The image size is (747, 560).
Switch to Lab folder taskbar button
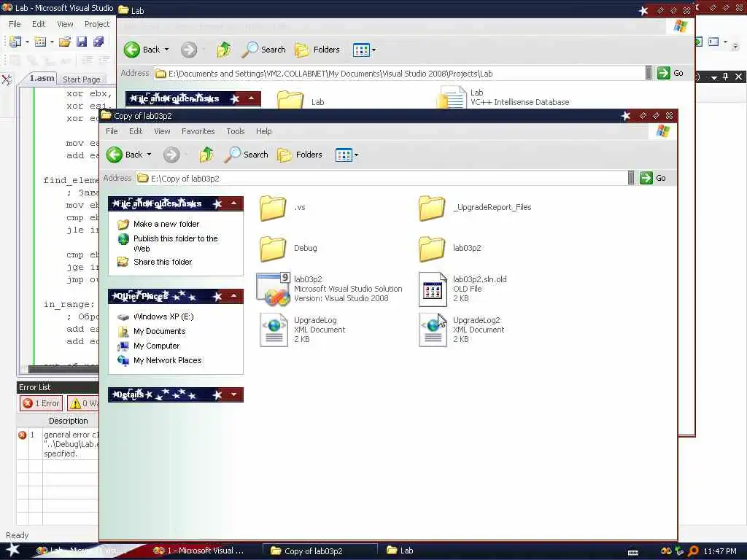[400, 551]
